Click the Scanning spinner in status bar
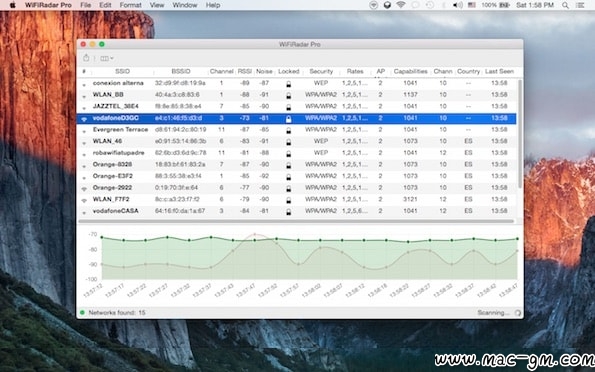Image resolution: width=595 pixels, height=372 pixels. click(x=518, y=313)
